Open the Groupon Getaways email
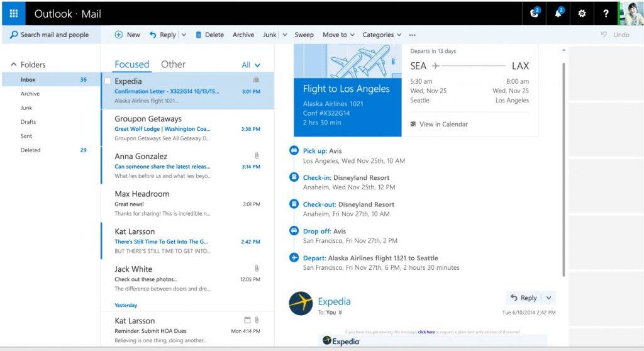The image size is (644, 351). pyautogui.click(x=187, y=128)
